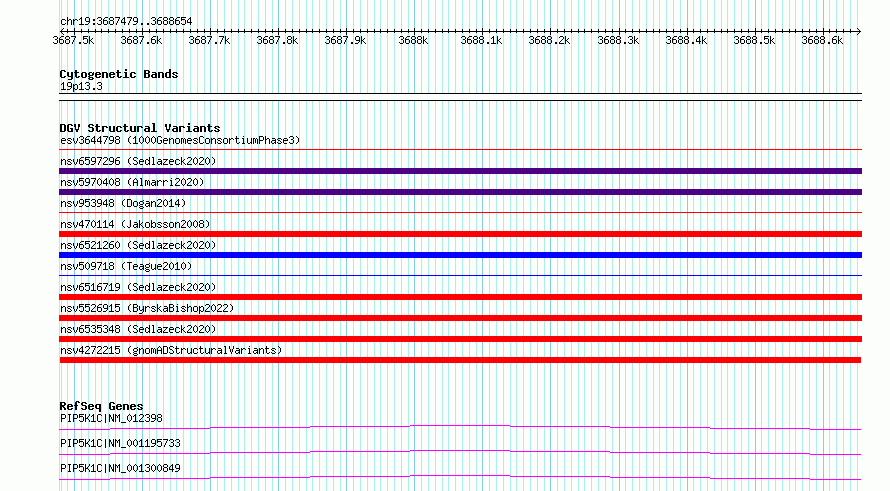Click the chr19:3687479..3688654 coordinate label
890x491 pixels.
pyautogui.click(x=126, y=22)
